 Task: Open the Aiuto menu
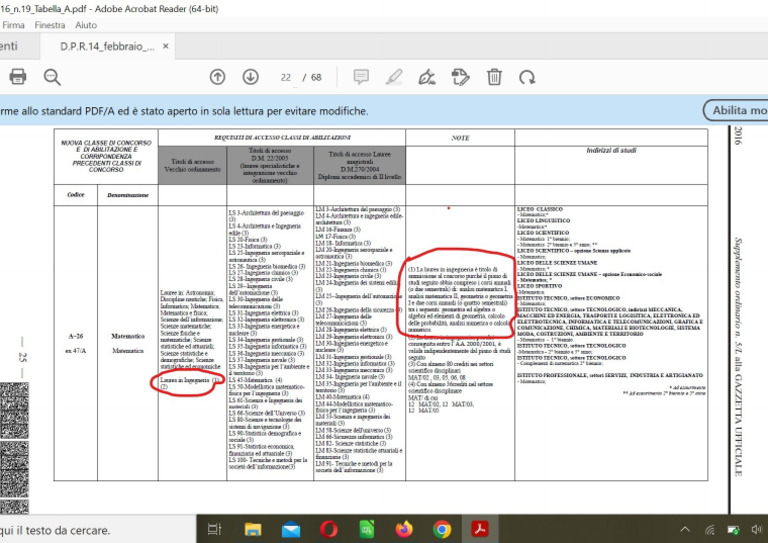click(87, 25)
